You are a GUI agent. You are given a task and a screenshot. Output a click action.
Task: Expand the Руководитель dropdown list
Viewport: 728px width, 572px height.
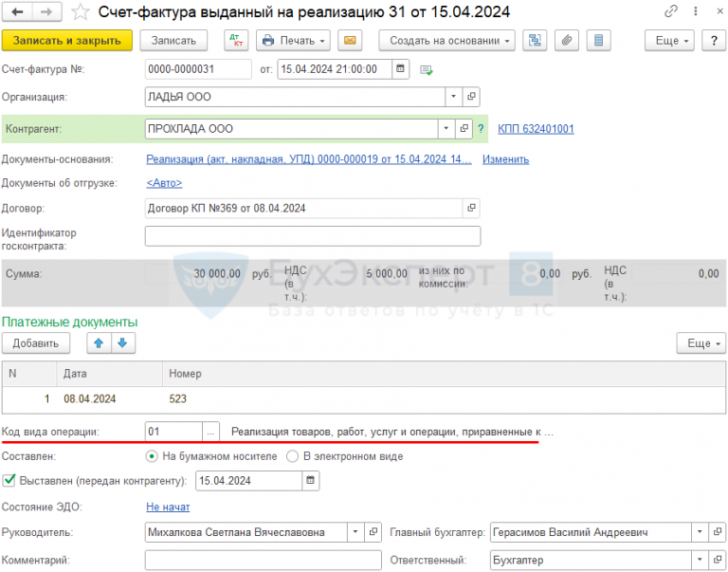(354, 532)
